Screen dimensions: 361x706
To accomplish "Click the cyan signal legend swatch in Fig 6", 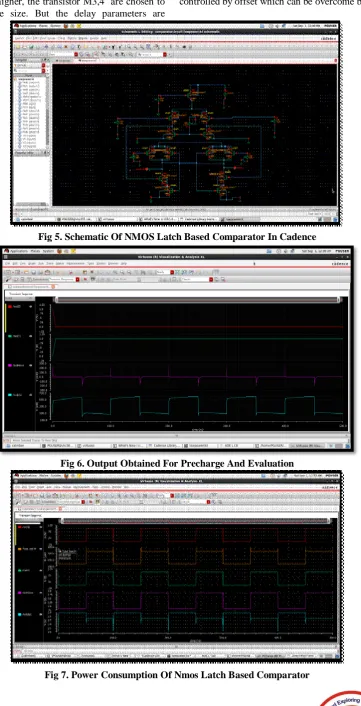I will 10,395.
